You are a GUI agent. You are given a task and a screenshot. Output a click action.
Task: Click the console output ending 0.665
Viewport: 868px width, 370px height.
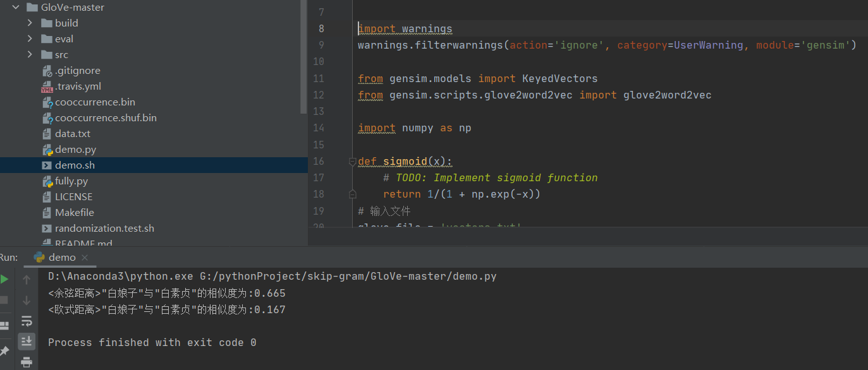tap(167, 293)
